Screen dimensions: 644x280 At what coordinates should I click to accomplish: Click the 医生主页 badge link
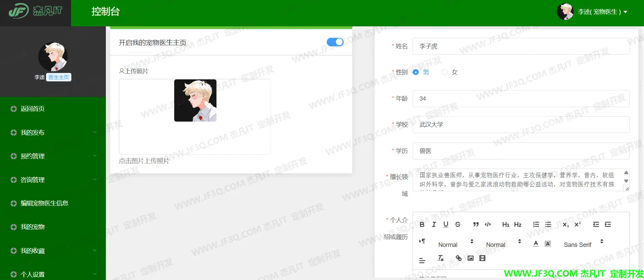click(x=59, y=77)
